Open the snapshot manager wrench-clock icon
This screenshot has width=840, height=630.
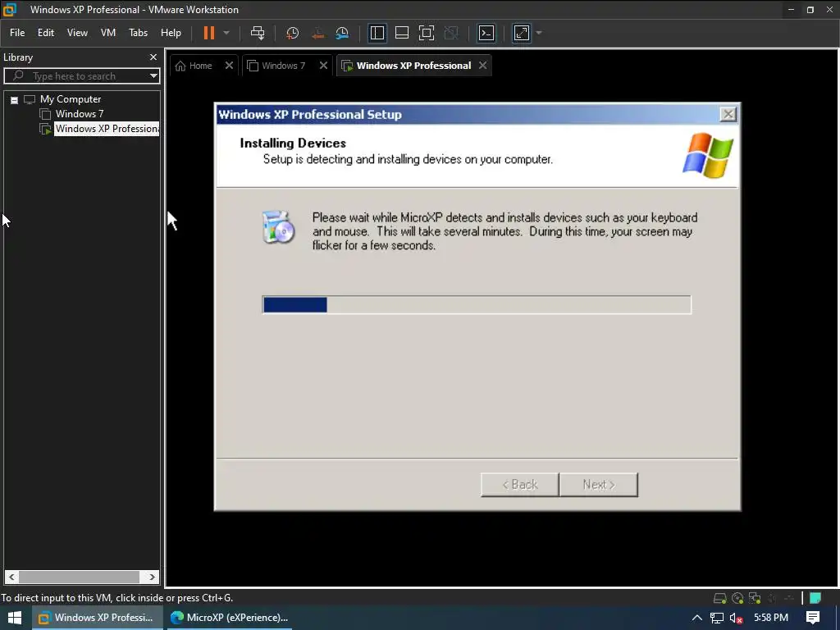(x=342, y=33)
